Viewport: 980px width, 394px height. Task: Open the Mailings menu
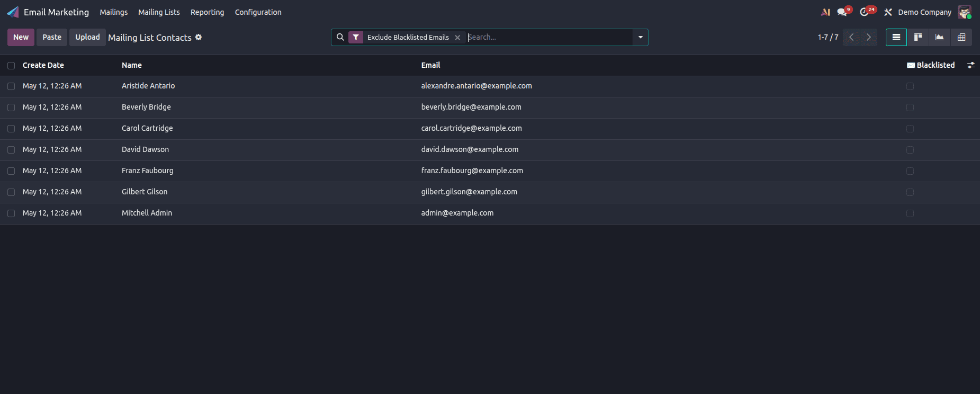pyautogui.click(x=114, y=12)
